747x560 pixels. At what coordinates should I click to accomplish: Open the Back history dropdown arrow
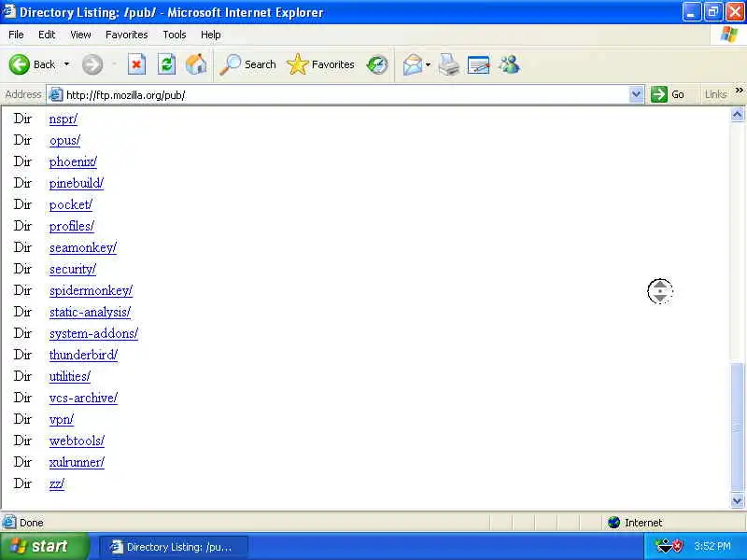pos(66,64)
